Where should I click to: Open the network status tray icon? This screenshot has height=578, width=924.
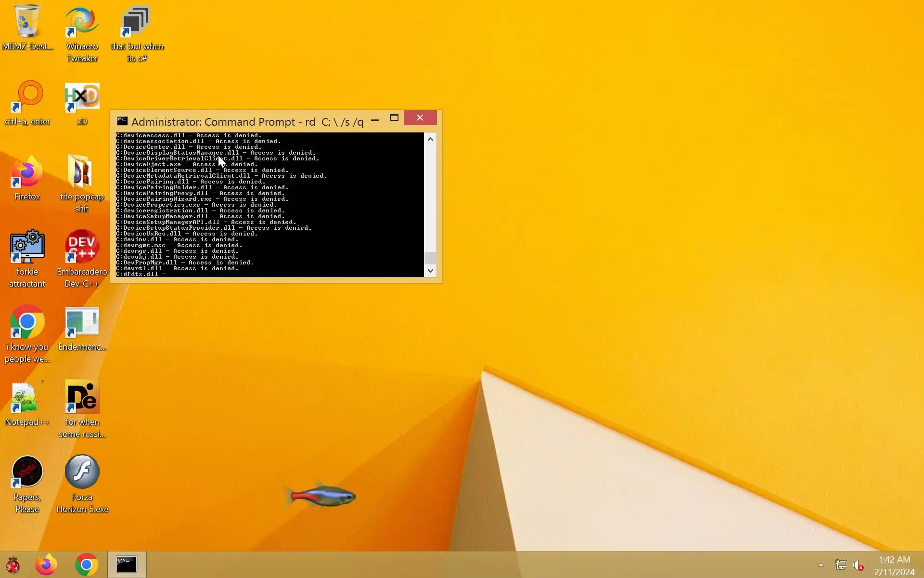(841, 565)
